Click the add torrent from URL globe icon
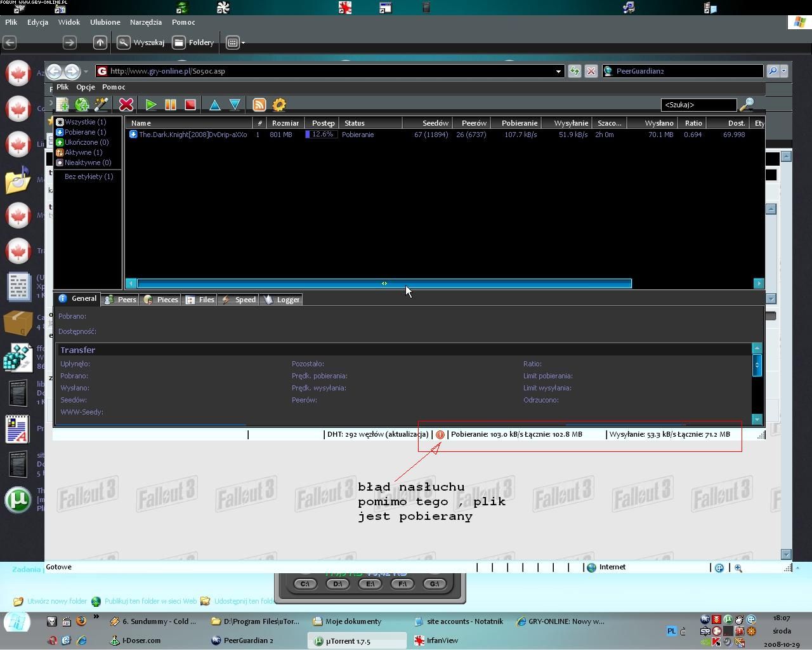The height and width of the screenshot is (650, 812). (82, 105)
